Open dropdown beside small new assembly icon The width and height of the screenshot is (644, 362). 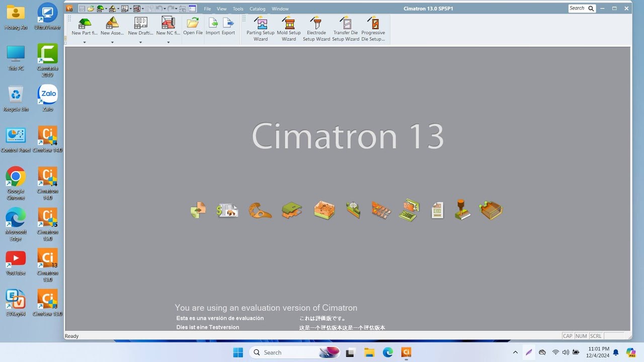[x=118, y=9]
